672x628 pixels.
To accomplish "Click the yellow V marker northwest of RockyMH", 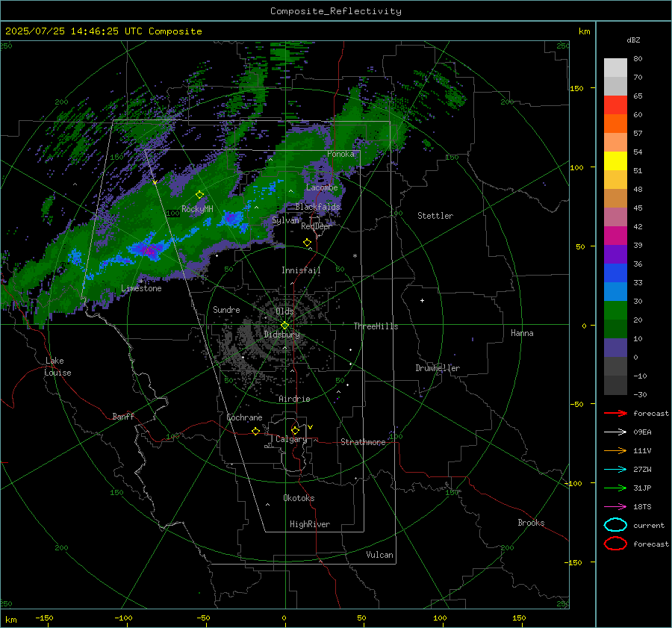I will click(x=155, y=182).
